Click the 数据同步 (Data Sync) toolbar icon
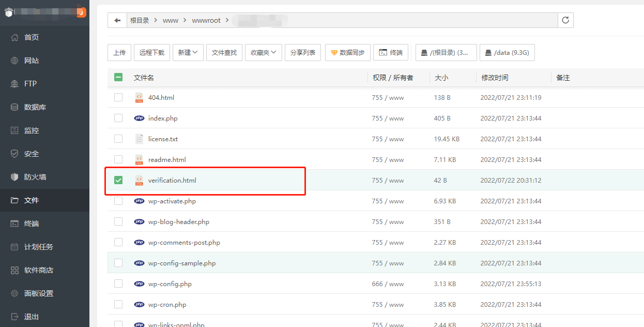Screen dimensions: 644x327 point(347,52)
